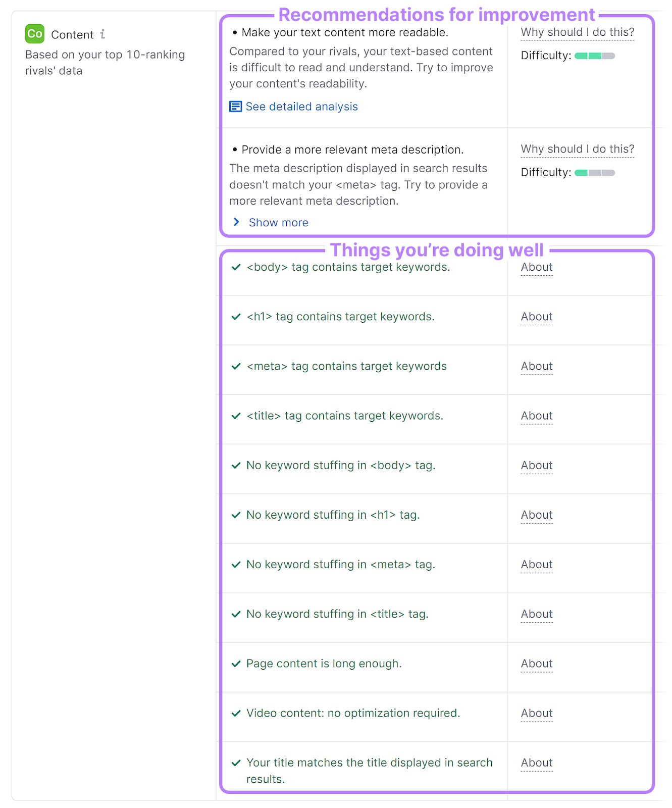Expand Show more under meta description recommendation

pos(278,222)
